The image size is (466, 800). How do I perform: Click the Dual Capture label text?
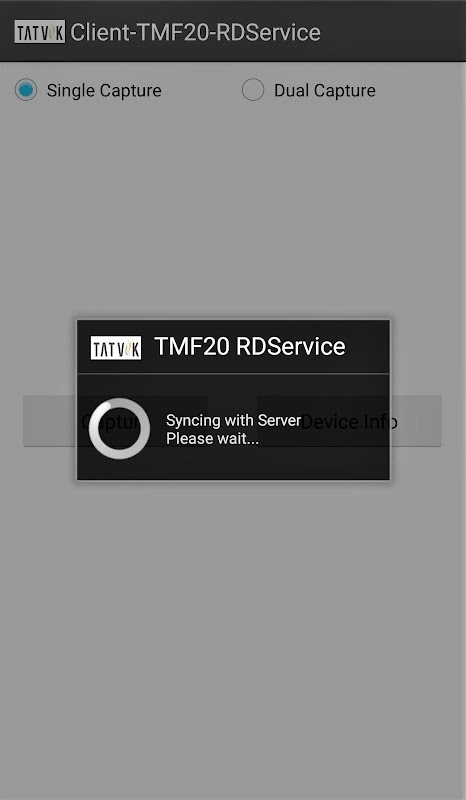[325, 90]
